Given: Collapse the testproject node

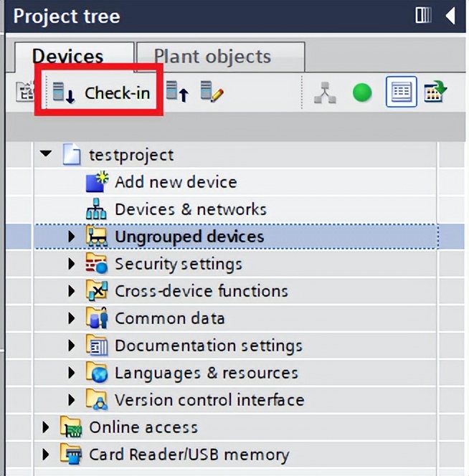Looking at the screenshot, I should click(46, 154).
